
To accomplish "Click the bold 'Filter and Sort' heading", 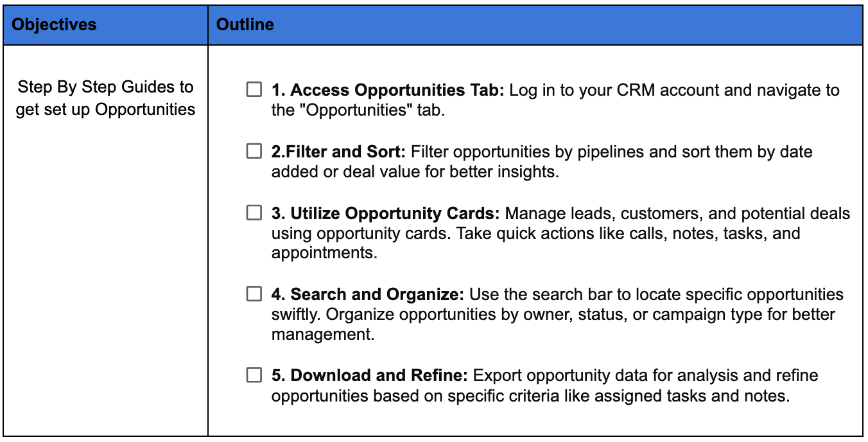I will 339,152.
